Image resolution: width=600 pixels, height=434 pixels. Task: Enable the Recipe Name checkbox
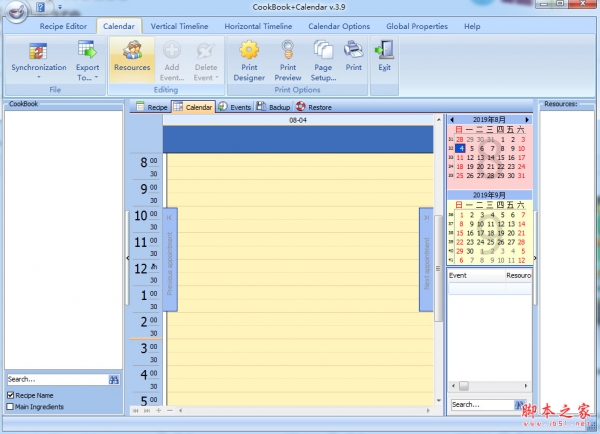tap(10, 395)
